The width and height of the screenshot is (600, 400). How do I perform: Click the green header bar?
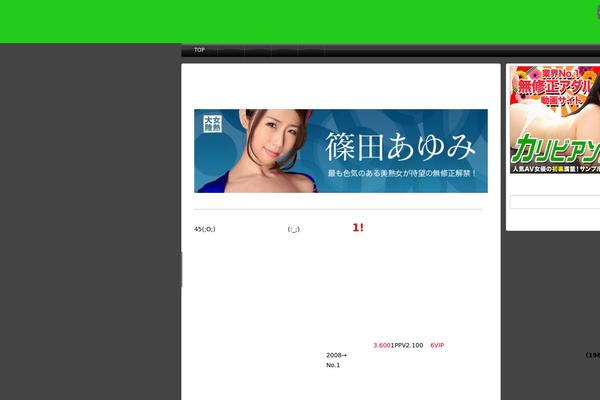click(x=300, y=22)
